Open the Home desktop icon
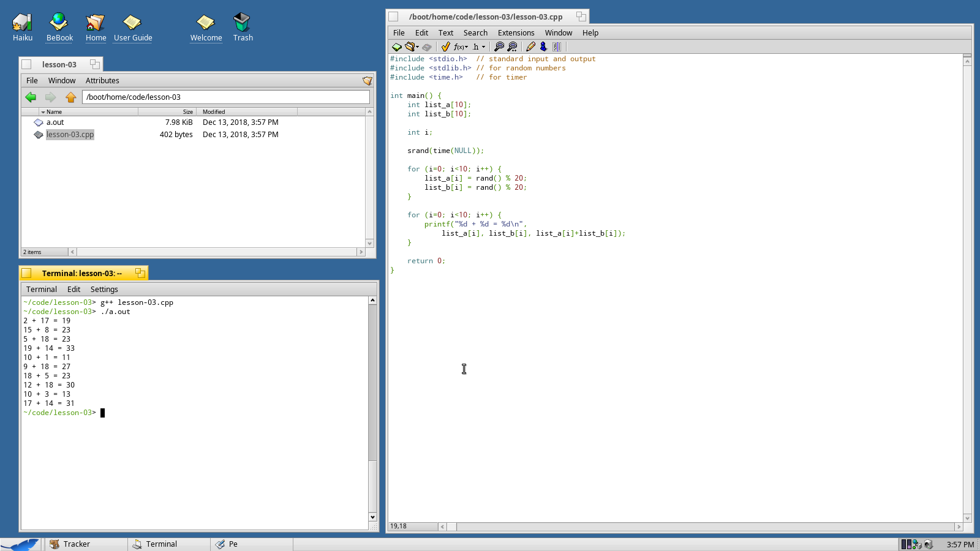This screenshot has width=980, height=551. (x=96, y=28)
